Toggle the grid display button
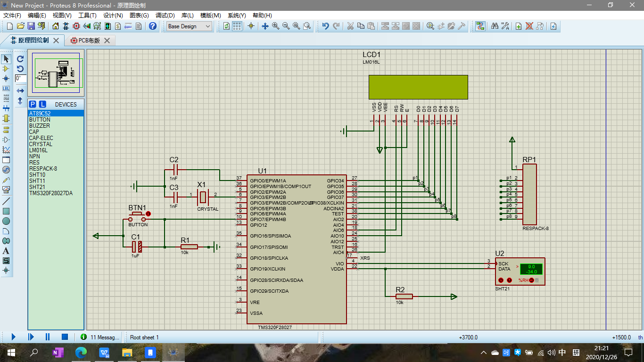This screenshot has height=362, width=644. coord(237,26)
